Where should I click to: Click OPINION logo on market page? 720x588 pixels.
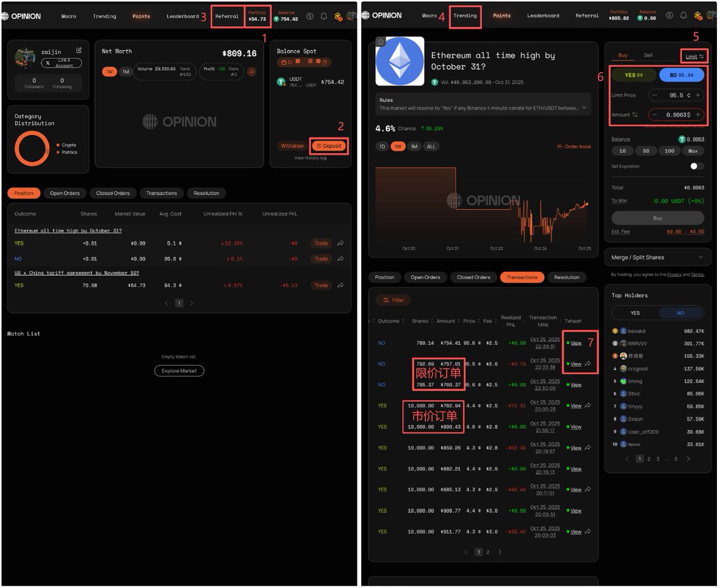[382, 16]
